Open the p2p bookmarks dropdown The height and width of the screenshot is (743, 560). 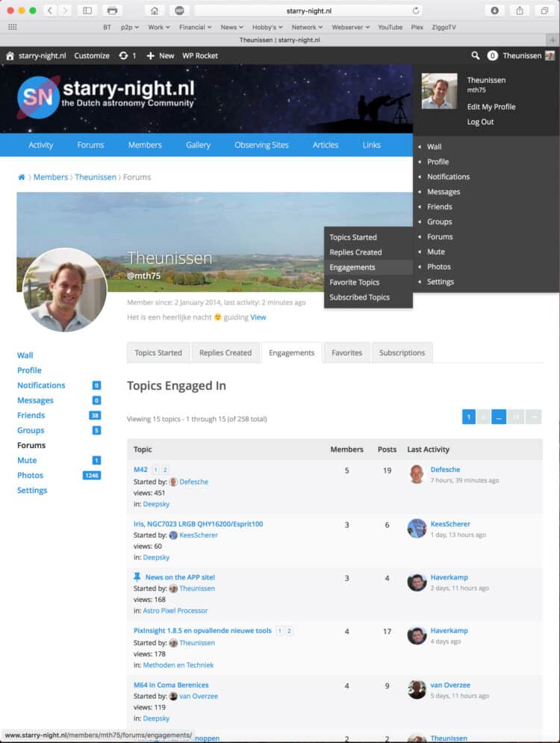tap(129, 27)
